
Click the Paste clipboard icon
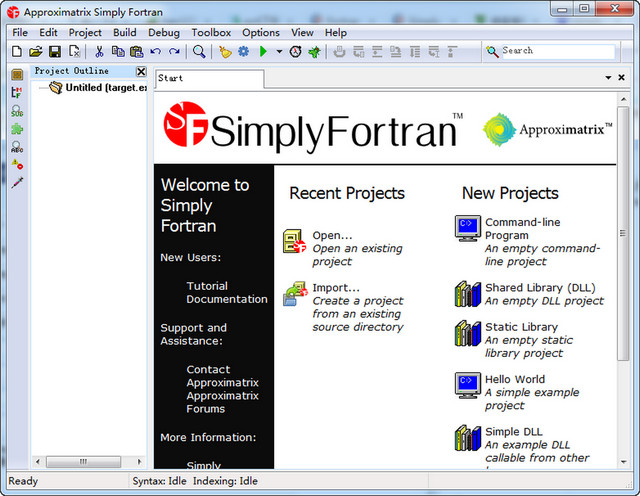136,51
